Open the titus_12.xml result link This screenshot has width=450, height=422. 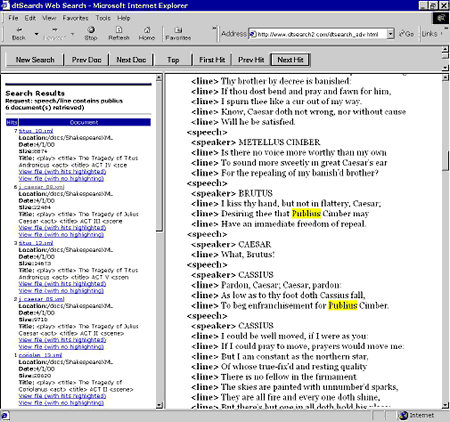click(36, 243)
